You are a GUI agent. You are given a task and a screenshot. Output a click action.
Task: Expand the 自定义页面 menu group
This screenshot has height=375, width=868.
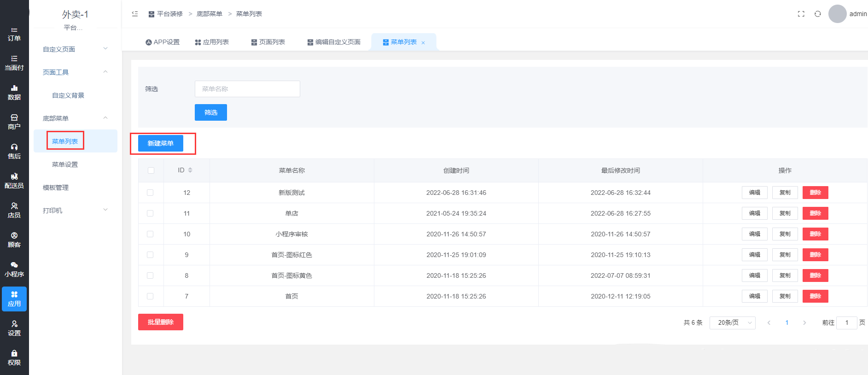[75, 49]
